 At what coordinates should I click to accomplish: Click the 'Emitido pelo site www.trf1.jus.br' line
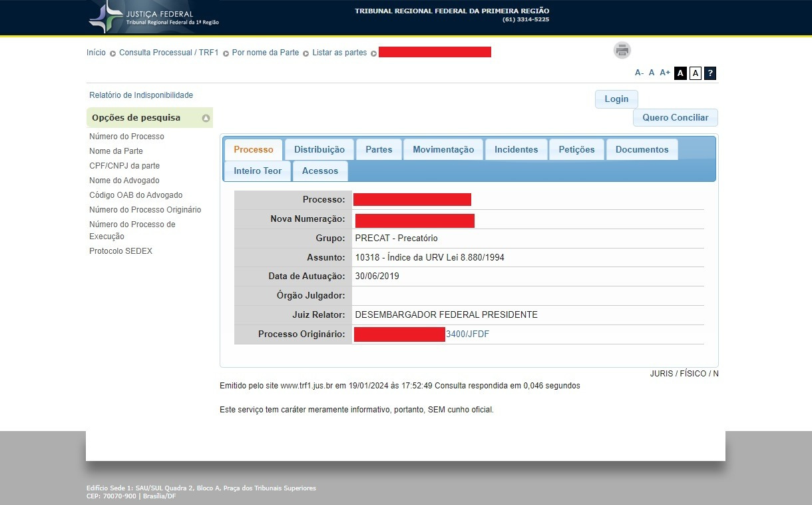(400, 386)
